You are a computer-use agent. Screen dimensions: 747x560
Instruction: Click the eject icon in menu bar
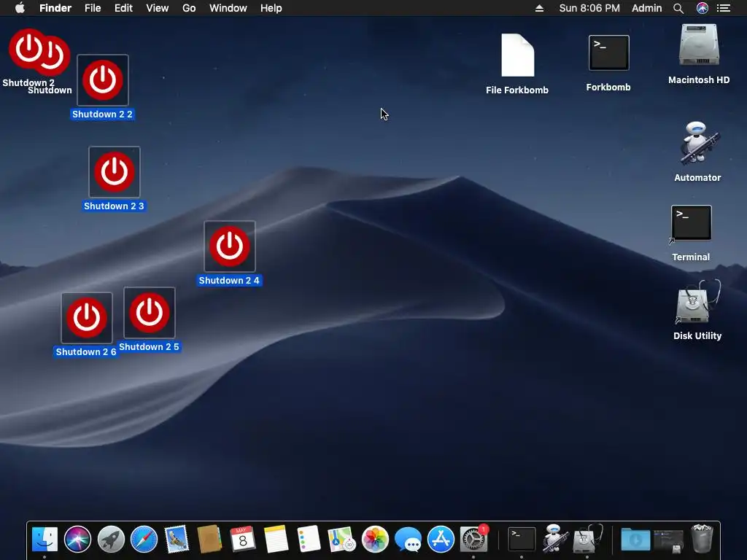point(539,8)
